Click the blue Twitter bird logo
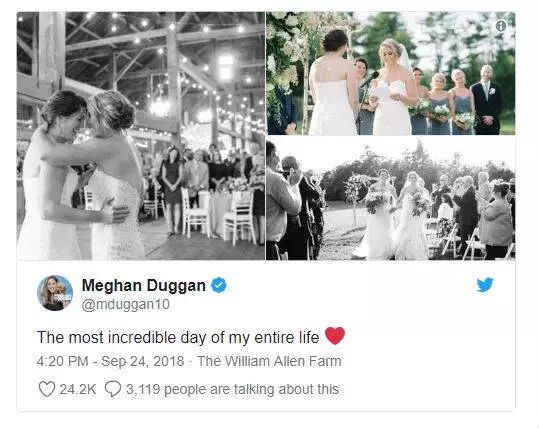 pyautogui.click(x=485, y=285)
